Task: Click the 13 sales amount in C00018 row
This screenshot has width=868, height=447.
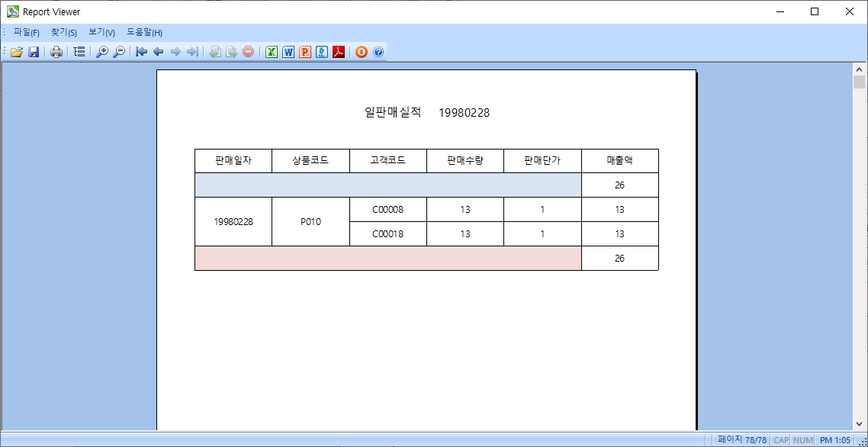Action: coord(620,233)
